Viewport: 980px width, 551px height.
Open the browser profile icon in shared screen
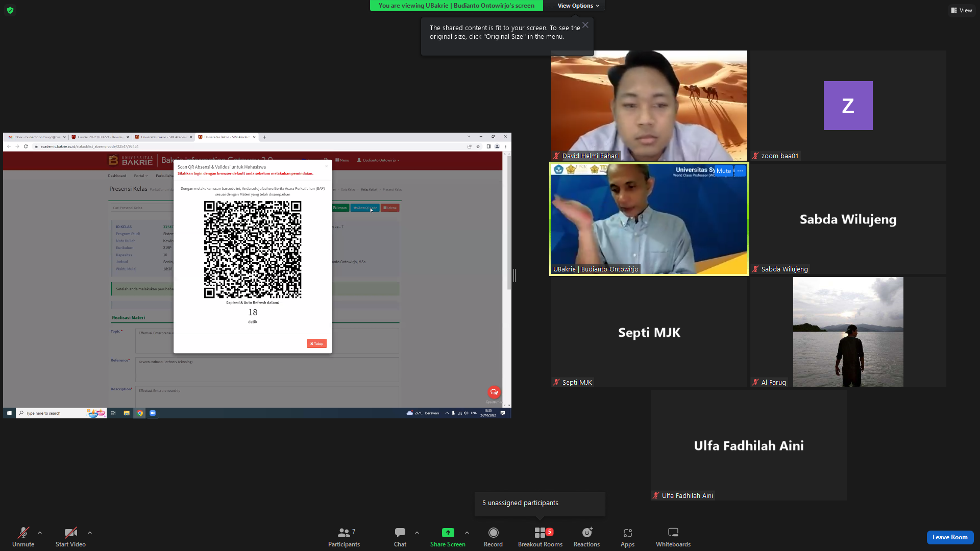[x=497, y=146]
